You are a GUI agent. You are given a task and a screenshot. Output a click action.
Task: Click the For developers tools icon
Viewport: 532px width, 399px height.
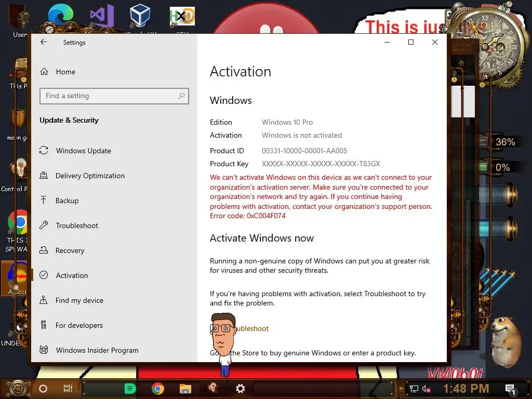[x=44, y=325]
